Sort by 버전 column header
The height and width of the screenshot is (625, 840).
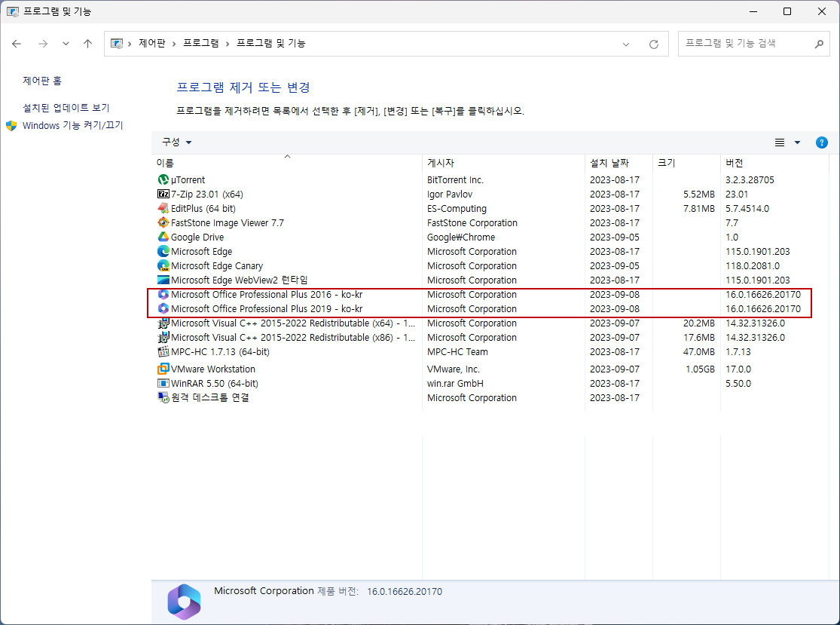point(774,162)
